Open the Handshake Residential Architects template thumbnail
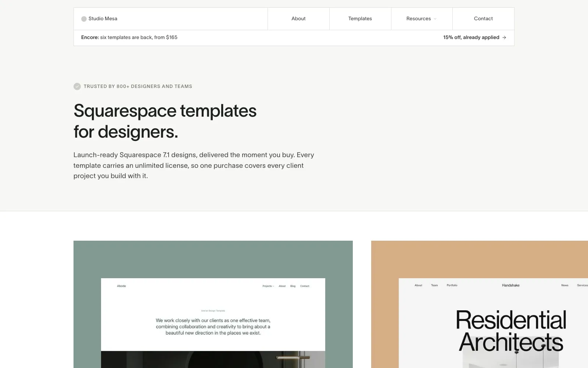This screenshot has height=368, width=588. coord(480,304)
